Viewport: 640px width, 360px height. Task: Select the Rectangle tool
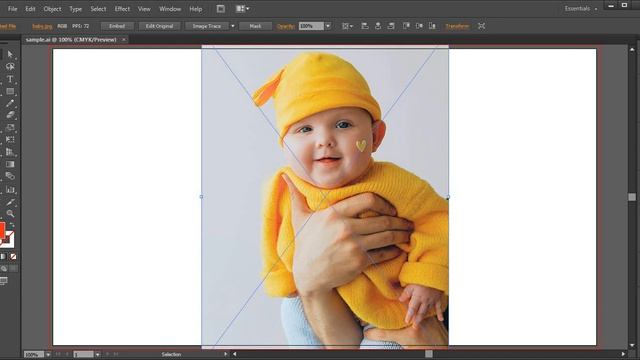10,91
